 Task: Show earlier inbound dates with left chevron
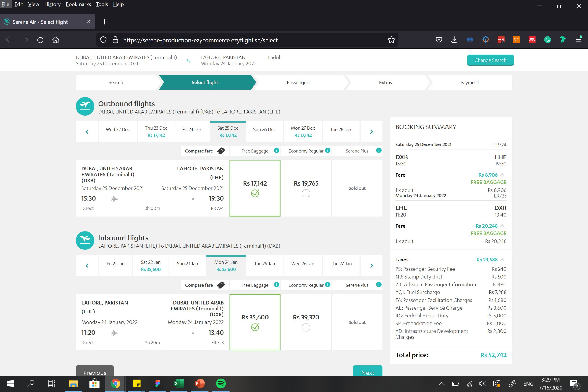point(87,266)
